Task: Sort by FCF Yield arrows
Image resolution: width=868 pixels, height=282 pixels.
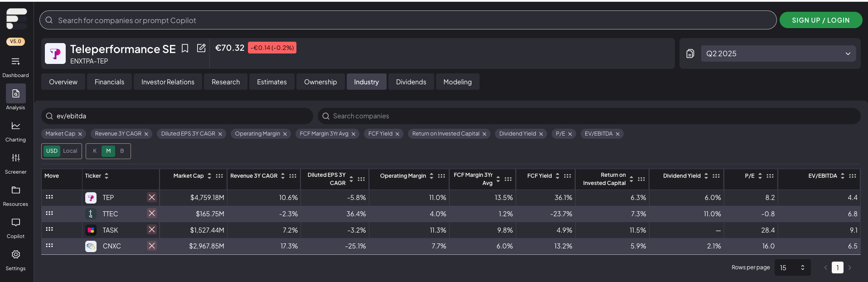Action: pos(558,176)
